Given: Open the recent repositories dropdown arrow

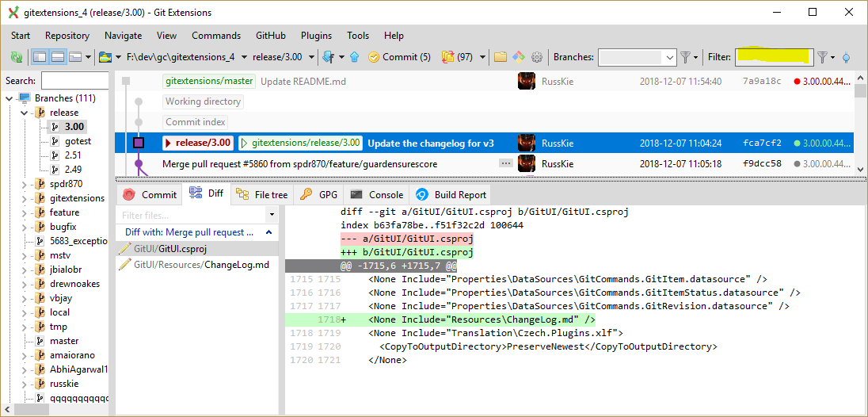Looking at the screenshot, I should click(x=118, y=56).
